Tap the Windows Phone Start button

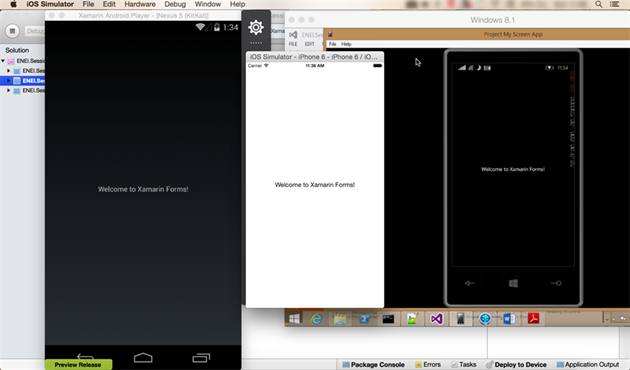pos(513,283)
